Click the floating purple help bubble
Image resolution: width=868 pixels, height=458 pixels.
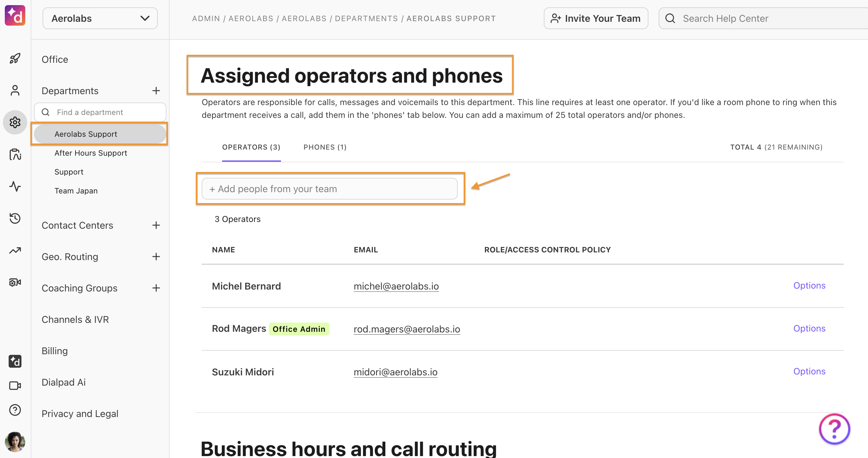[x=834, y=429]
